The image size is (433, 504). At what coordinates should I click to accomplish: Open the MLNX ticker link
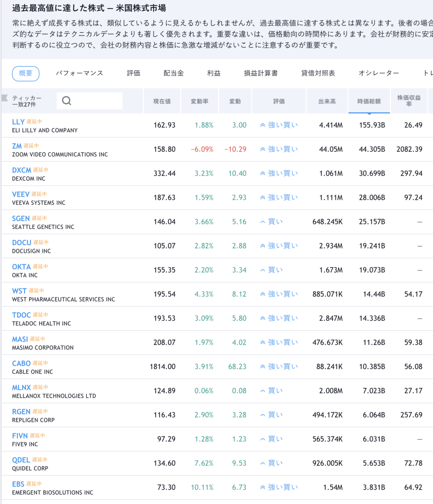[21, 387]
